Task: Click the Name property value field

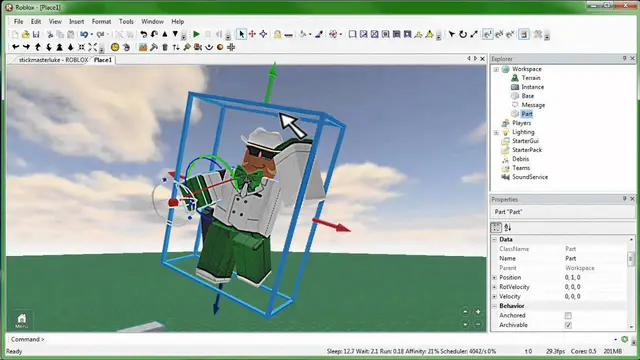Action: coord(595,258)
